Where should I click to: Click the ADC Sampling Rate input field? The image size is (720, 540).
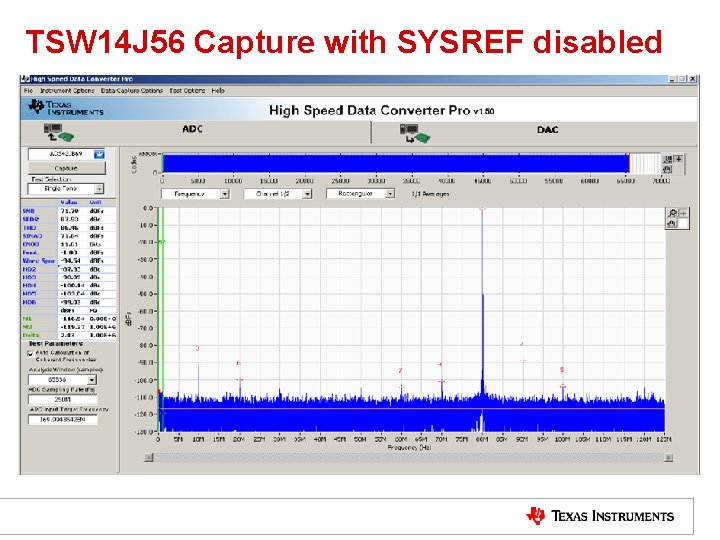(62, 399)
